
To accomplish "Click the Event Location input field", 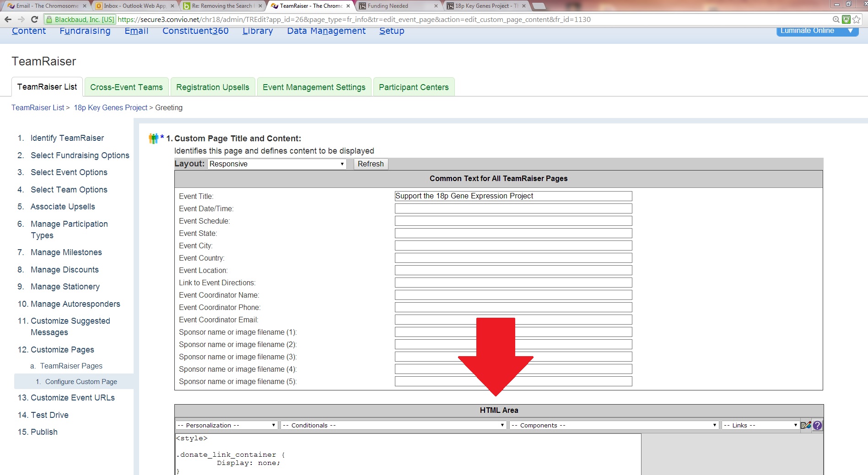I will pyautogui.click(x=513, y=270).
